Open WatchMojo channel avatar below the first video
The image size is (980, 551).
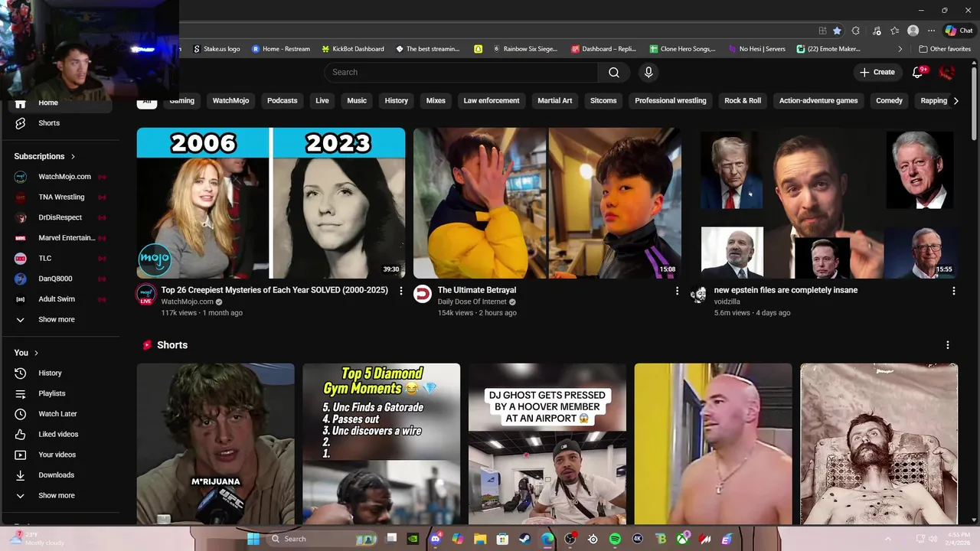(146, 294)
